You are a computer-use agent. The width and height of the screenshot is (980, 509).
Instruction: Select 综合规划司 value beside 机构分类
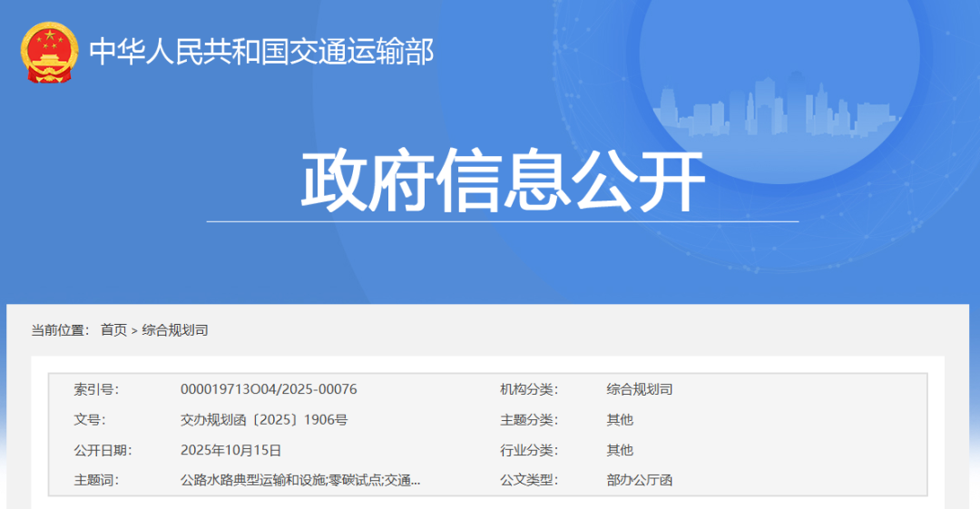point(640,389)
